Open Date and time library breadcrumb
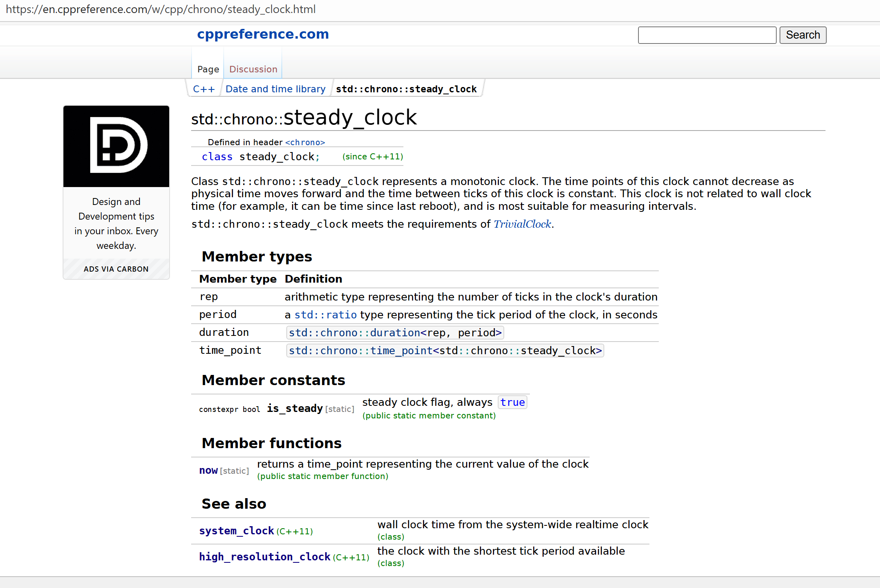The image size is (880, 588). coord(275,89)
